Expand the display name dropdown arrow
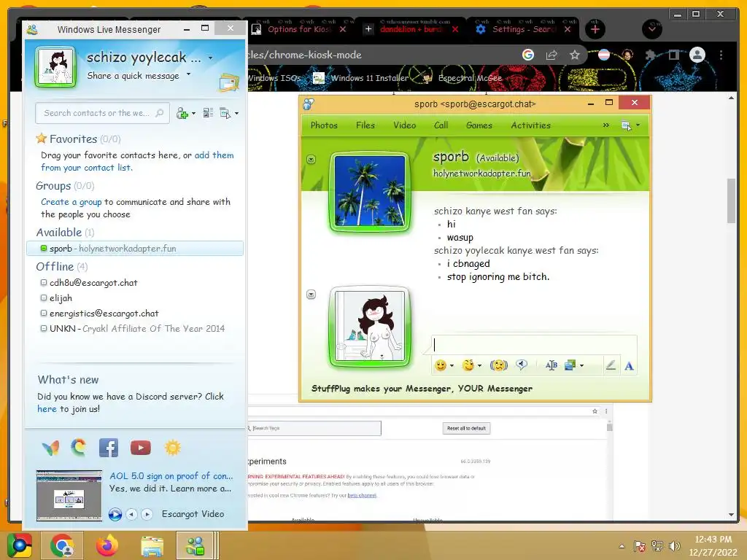The height and width of the screenshot is (560, 747). 211,58
